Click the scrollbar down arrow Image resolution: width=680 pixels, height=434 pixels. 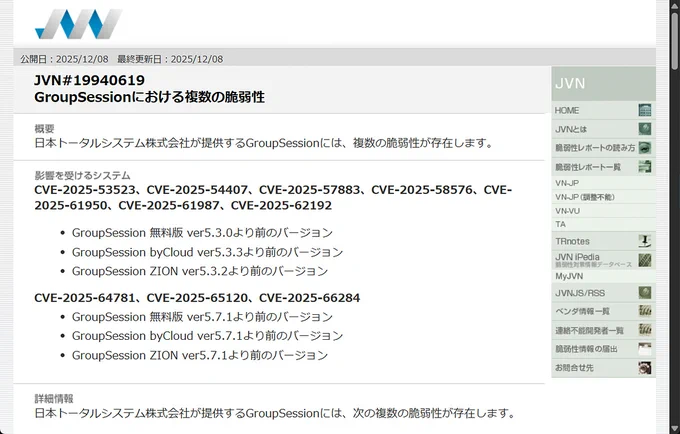(x=675, y=430)
